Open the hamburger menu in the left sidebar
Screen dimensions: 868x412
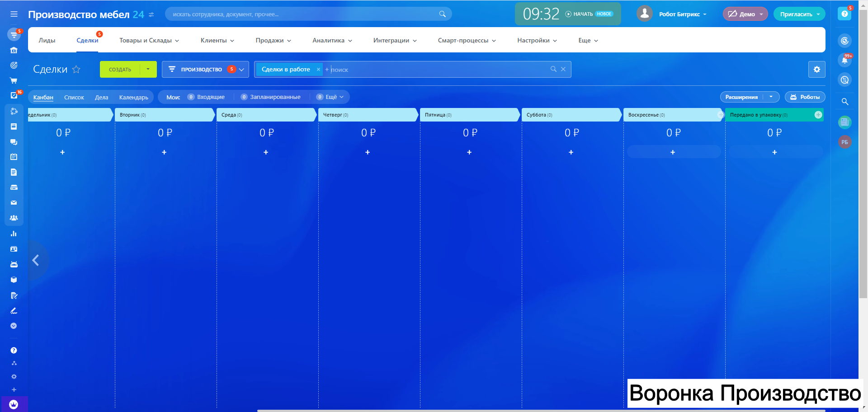pyautogui.click(x=14, y=14)
